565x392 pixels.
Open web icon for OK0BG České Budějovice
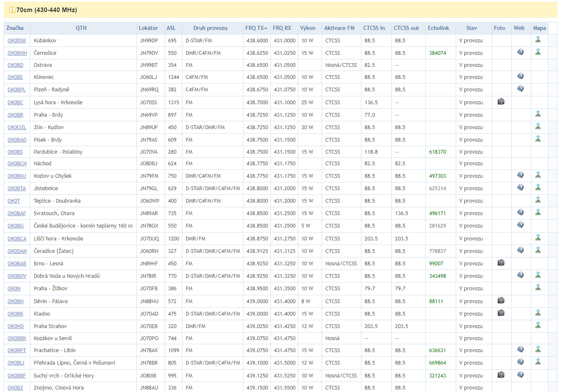[521, 225]
